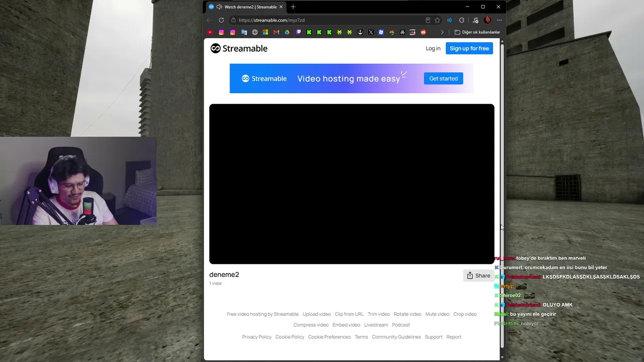This screenshot has height=362, width=644.
Task: Open the Privacy Policy link
Action: pos(257,337)
